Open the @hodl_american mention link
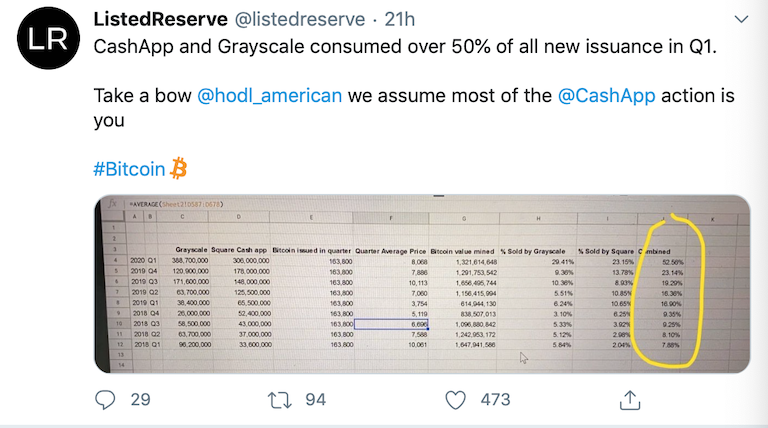This screenshot has width=768, height=428. 269,95
